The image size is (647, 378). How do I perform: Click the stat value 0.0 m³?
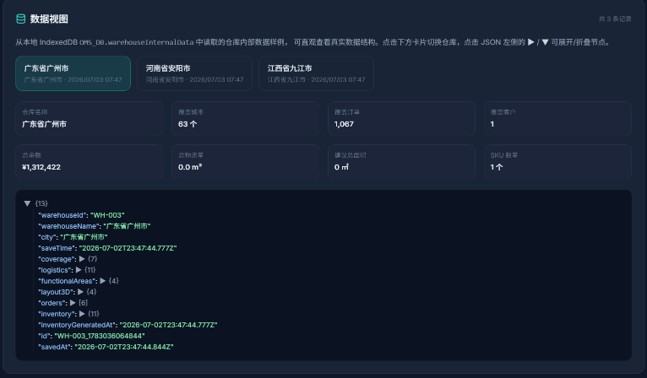click(x=190, y=167)
